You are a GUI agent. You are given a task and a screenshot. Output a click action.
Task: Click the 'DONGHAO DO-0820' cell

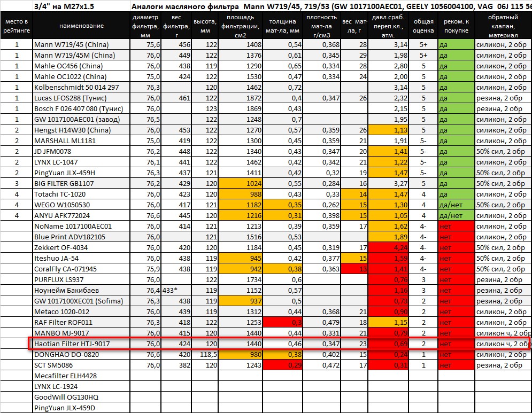(x=81, y=354)
